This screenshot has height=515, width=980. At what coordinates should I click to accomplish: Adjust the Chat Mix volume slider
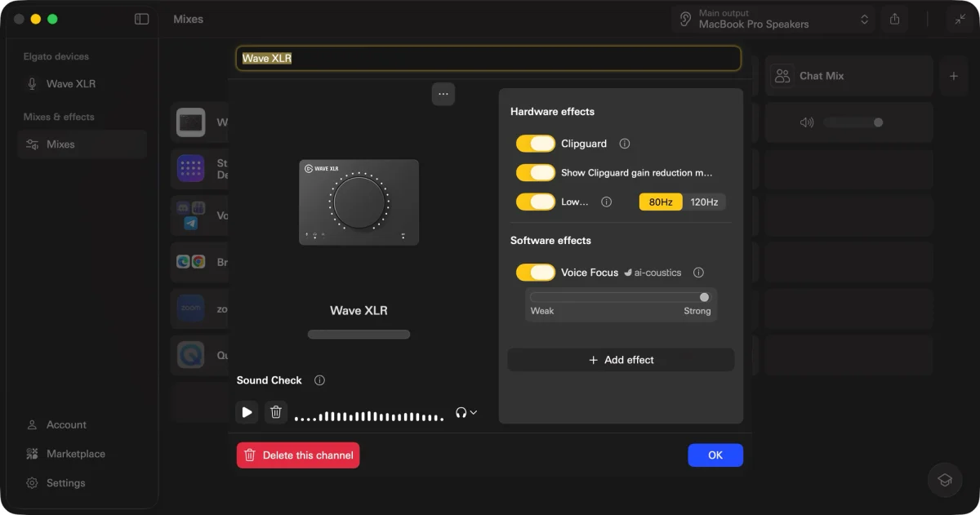(x=853, y=122)
